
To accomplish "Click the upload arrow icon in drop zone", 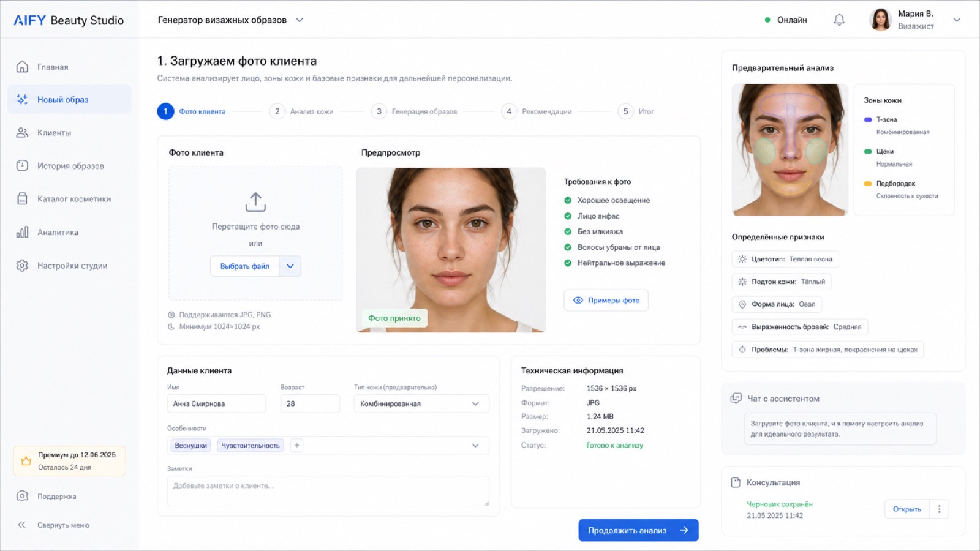I will [255, 202].
